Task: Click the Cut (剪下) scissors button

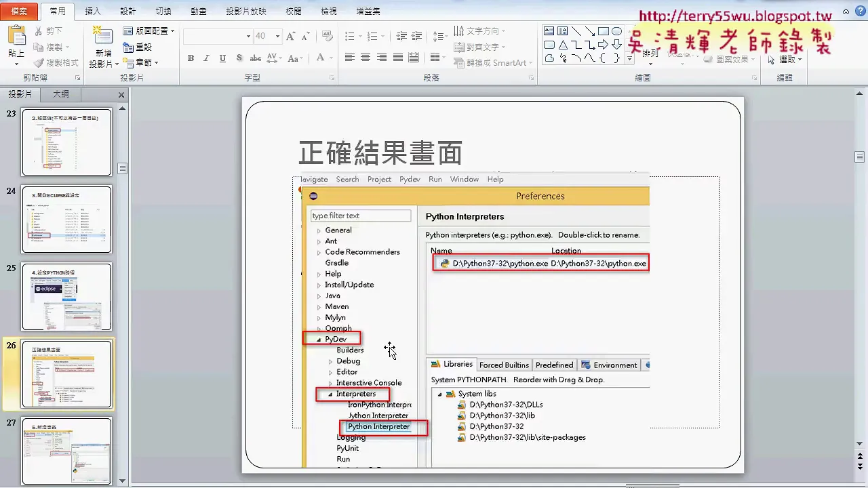Action: (47, 31)
